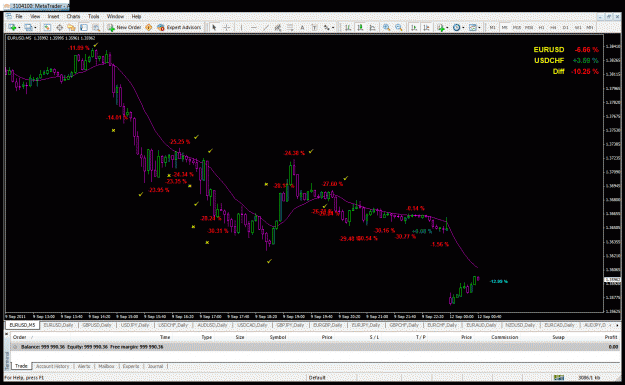
Task: Click the connection status '3086/1 kb' indicator
Action: 589,377
